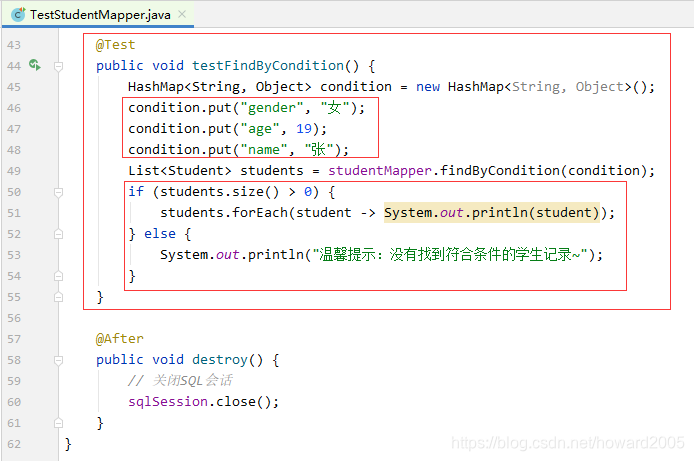Screen dimensions: 694x461
Task: Collapse destroy method fold at line 58
Action: coord(58,361)
